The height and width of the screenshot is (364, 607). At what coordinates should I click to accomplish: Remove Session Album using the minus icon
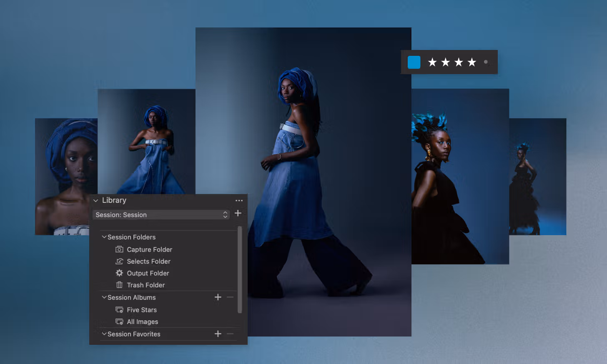[230, 297]
